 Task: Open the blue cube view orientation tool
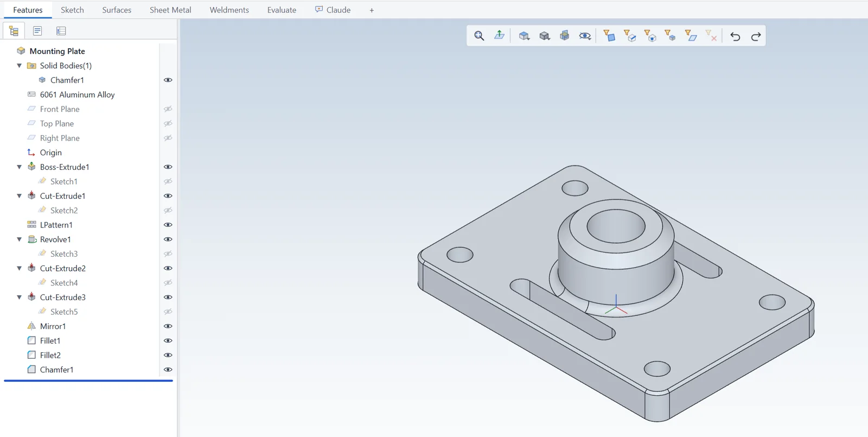point(524,36)
